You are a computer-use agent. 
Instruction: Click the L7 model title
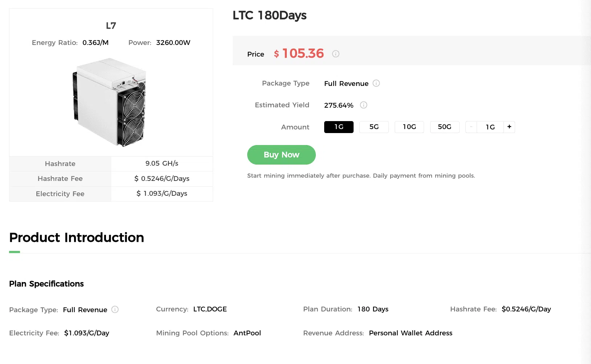coord(111,26)
